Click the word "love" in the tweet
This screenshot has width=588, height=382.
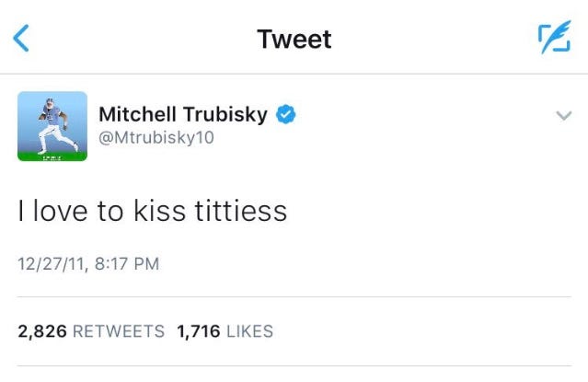point(61,212)
